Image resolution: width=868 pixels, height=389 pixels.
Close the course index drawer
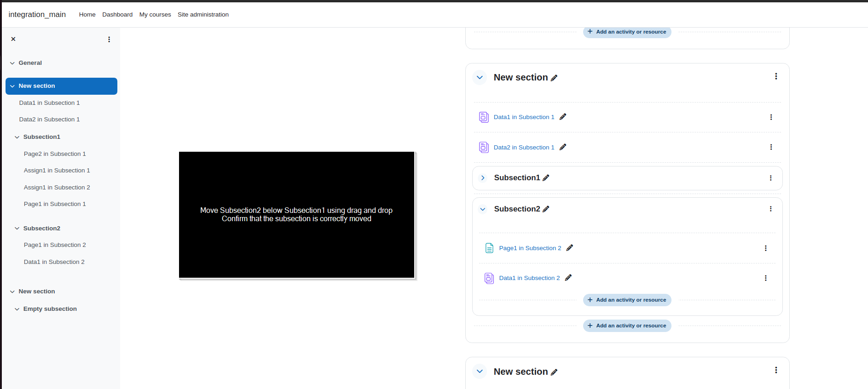(x=13, y=39)
